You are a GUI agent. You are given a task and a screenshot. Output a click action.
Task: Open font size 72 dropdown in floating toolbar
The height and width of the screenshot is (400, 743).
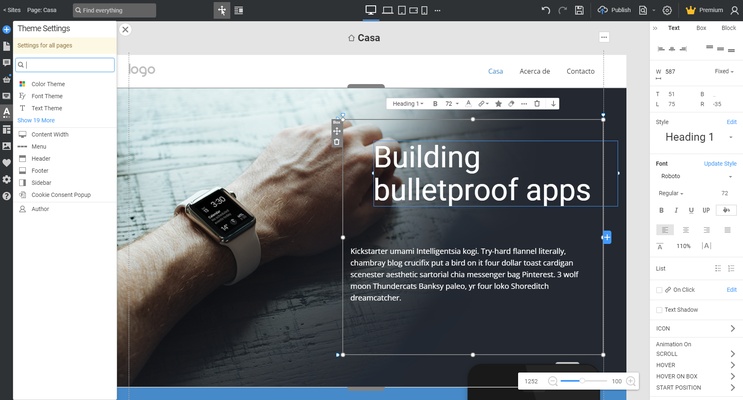coord(452,103)
